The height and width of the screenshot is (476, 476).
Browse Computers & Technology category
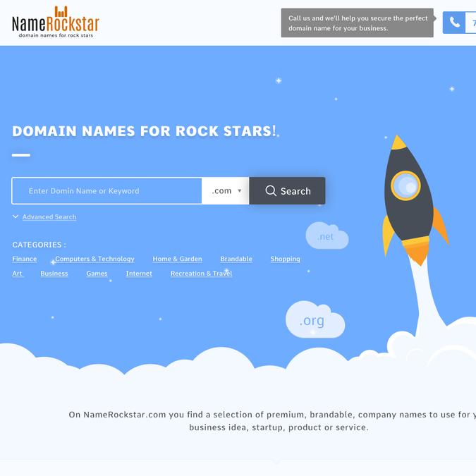pyautogui.click(x=94, y=259)
